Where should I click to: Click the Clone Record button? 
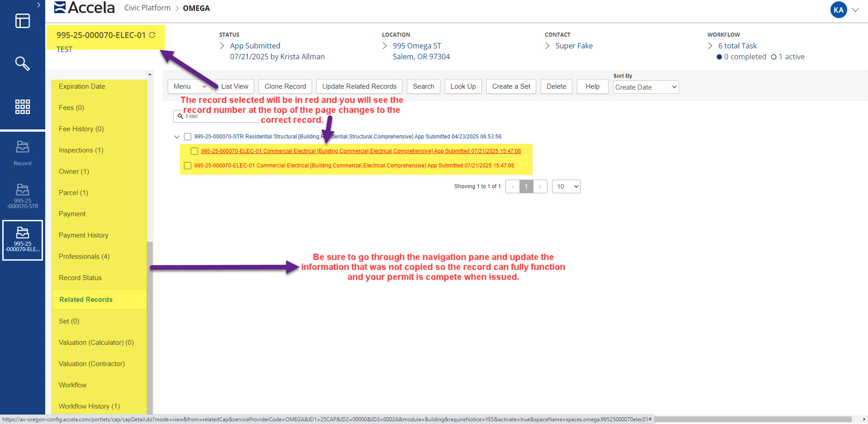[285, 86]
